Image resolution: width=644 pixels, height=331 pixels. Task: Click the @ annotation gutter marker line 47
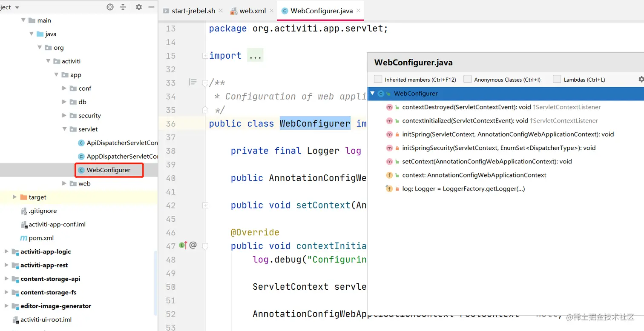(193, 245)
